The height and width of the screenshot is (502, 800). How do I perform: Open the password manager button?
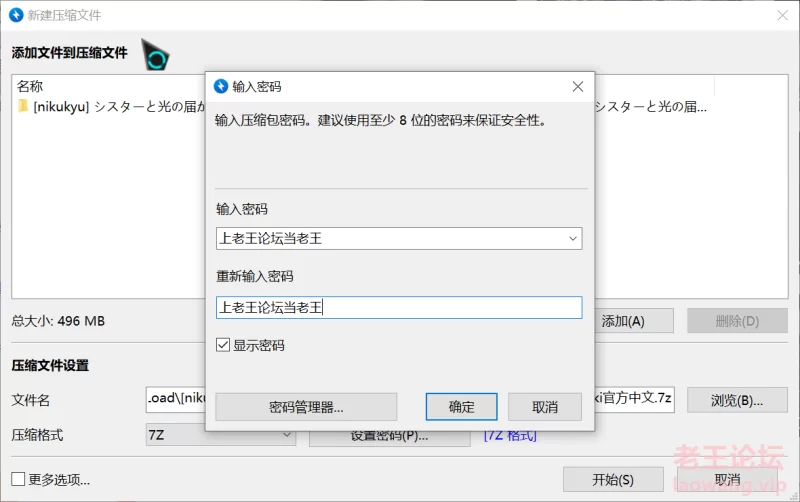pyautogui.click(x=306, y=407)
